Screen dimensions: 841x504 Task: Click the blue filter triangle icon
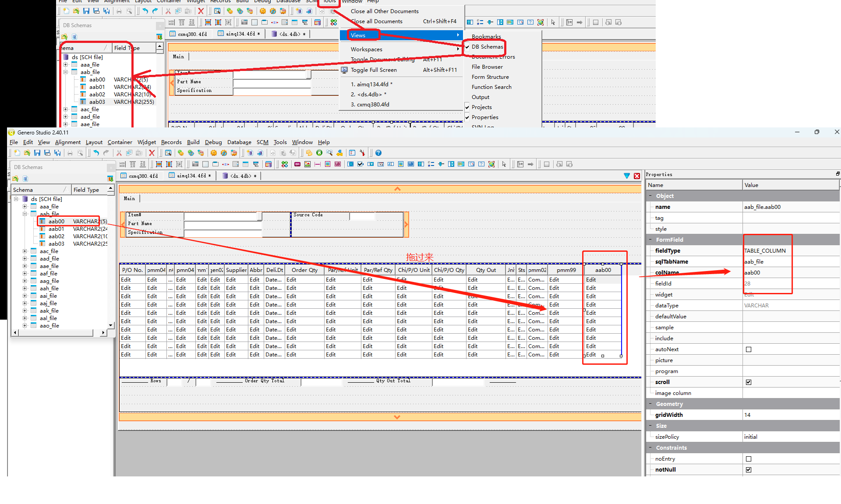627,176
